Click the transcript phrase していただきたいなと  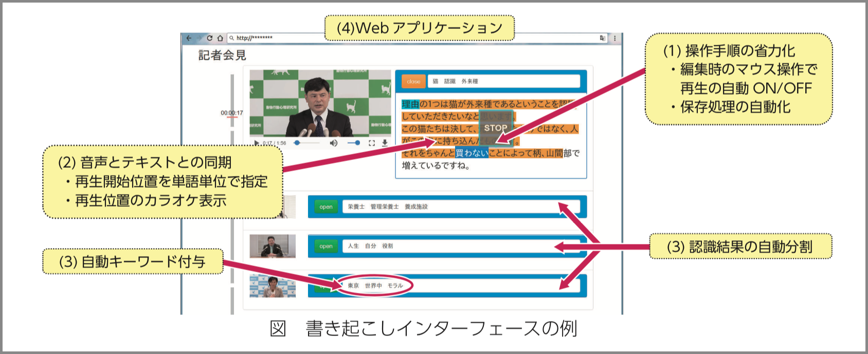click(x=440, y=116)
